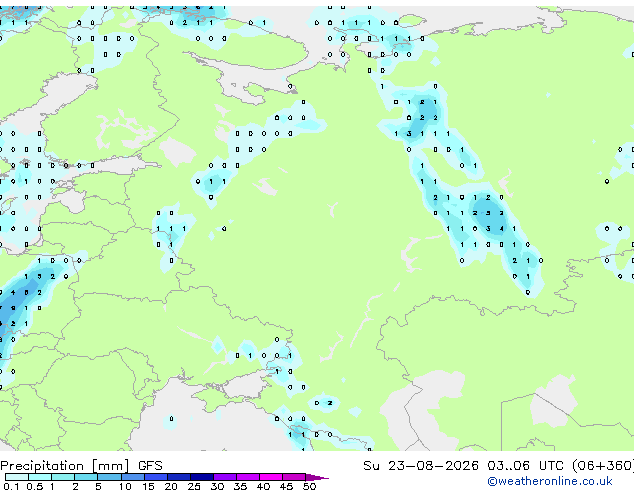The height and width of the screenshot is (490, 634).
Task: Select the 45–50 mm legend color swatch
Action: [x=294, y=477]
